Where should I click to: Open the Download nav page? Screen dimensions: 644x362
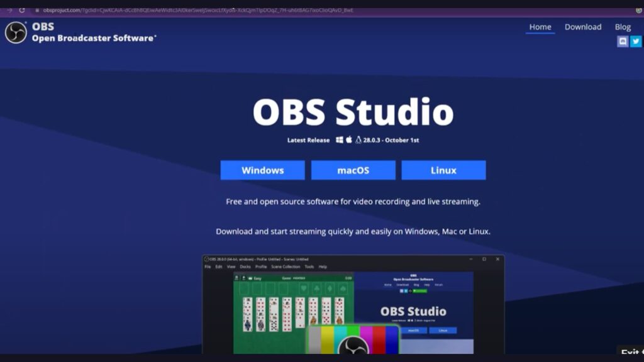[x=583, y=27]
